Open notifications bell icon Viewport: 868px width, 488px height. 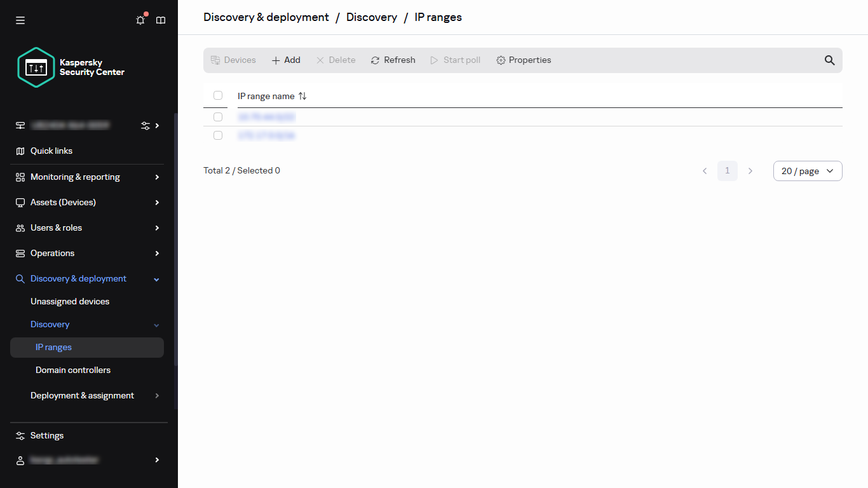tap(140, 20)
